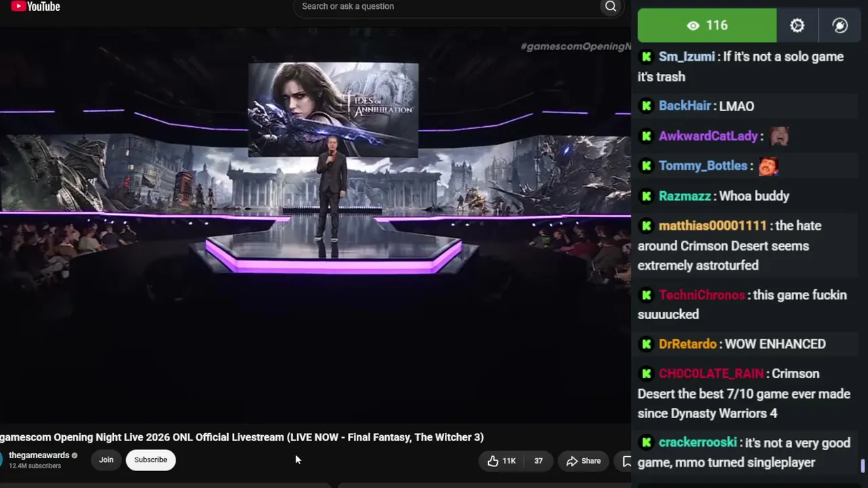Share the livestream video
The image size is (868, 488).
pos(584,461)
